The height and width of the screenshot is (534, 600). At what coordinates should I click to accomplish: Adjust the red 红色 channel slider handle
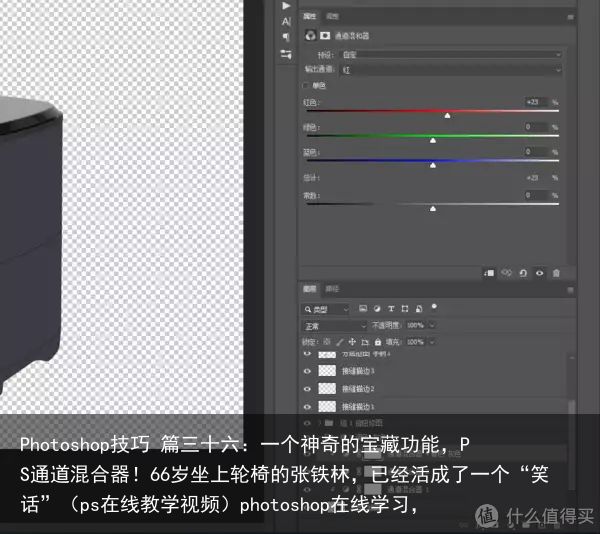pyautogui.click(x=447, y=116)
